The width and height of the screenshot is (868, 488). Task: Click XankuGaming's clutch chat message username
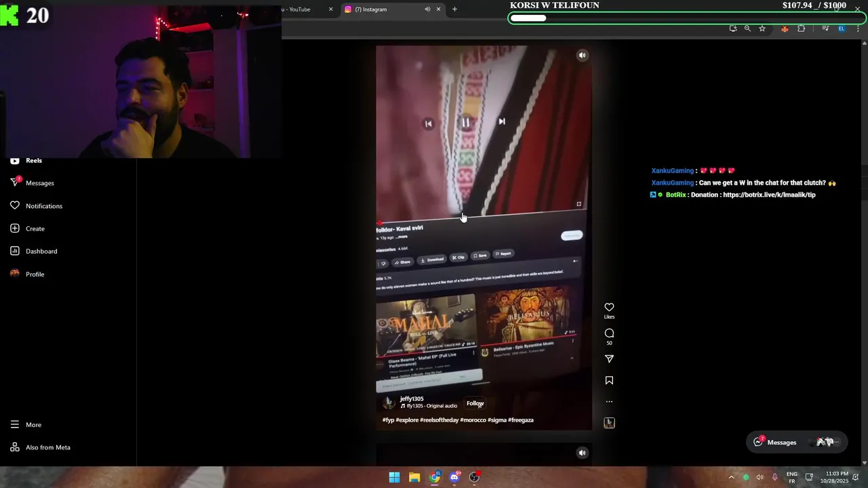click(x=672, y=183)
